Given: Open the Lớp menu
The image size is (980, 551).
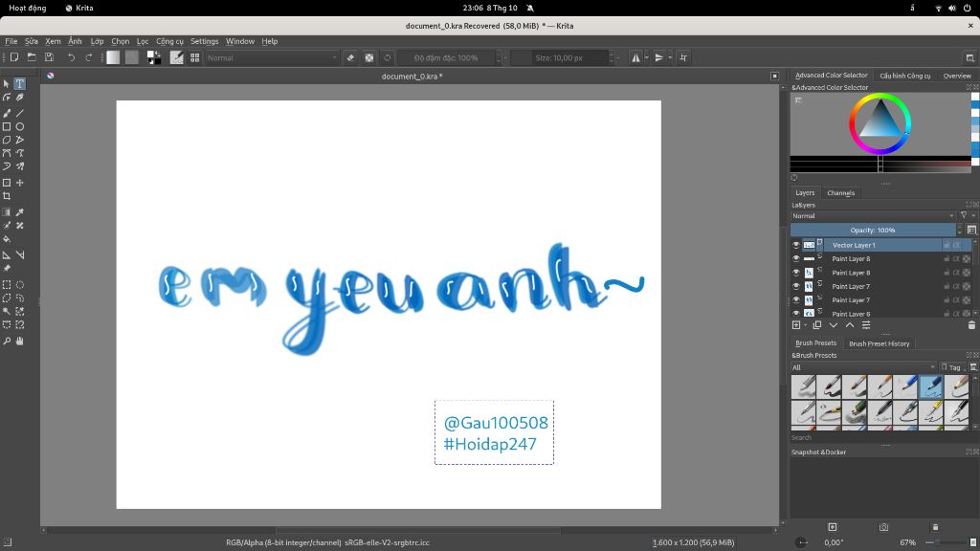Looking at the screenshot, I should pyautogui.click(x=97, y=41).
